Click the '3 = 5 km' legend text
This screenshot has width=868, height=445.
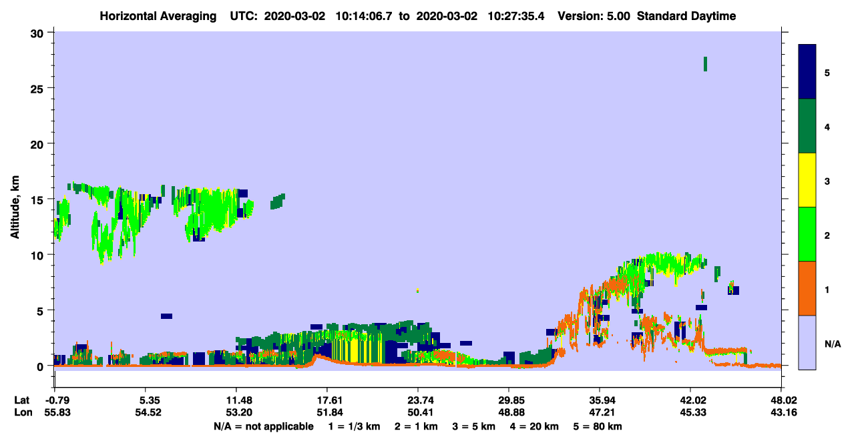(475, 426)
